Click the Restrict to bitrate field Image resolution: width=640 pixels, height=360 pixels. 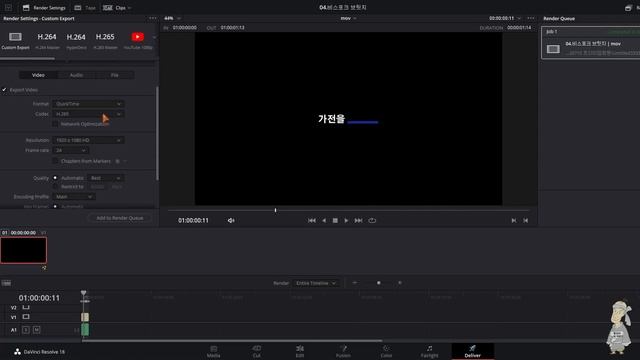tap(98, 187)
